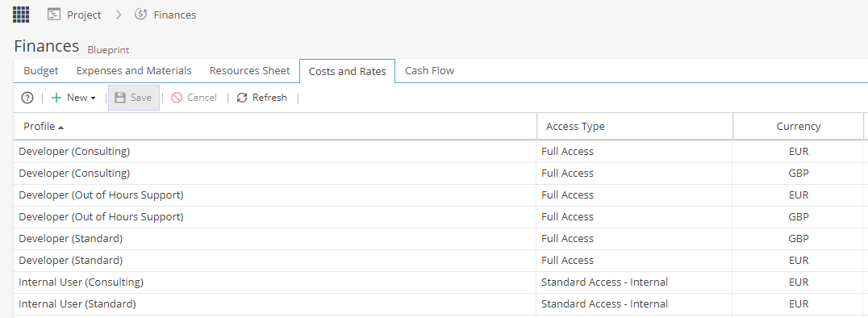This screenshot has height=318, width=868.
Task: Select Internal User (Standard) row
Action: click(x=440, y=304)
